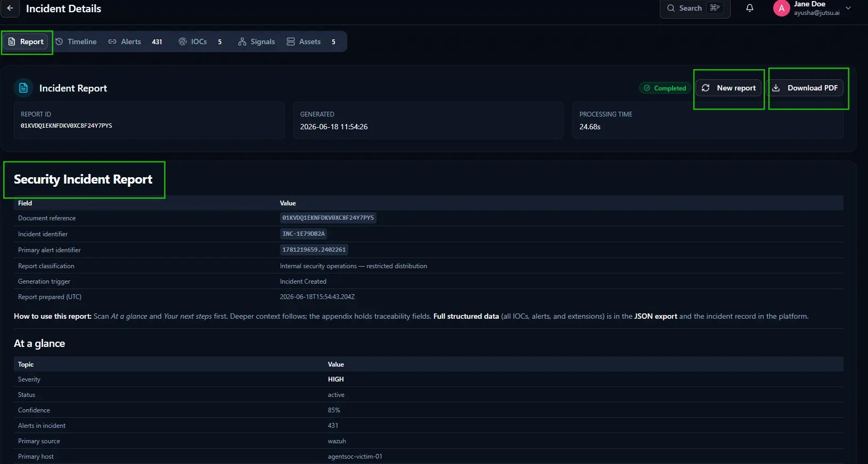
Task: Click the Jane Doe avatar circle
Action: 781,8
